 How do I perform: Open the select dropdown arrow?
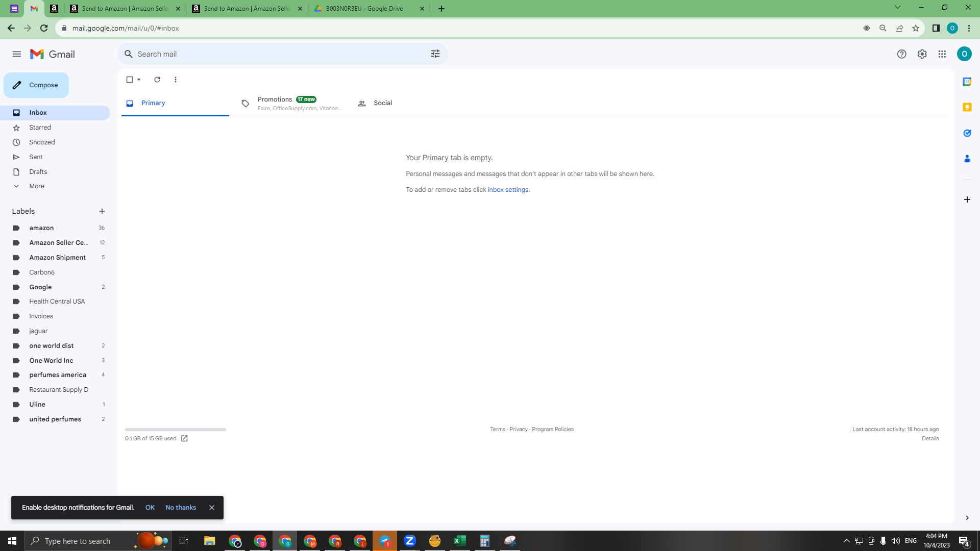(x=139, y=80)
